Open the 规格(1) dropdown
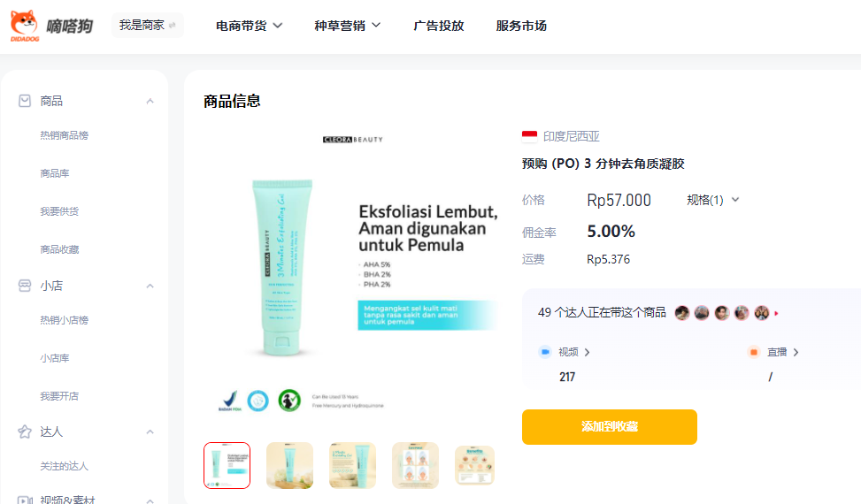861x504 pixels. (712, 200)
